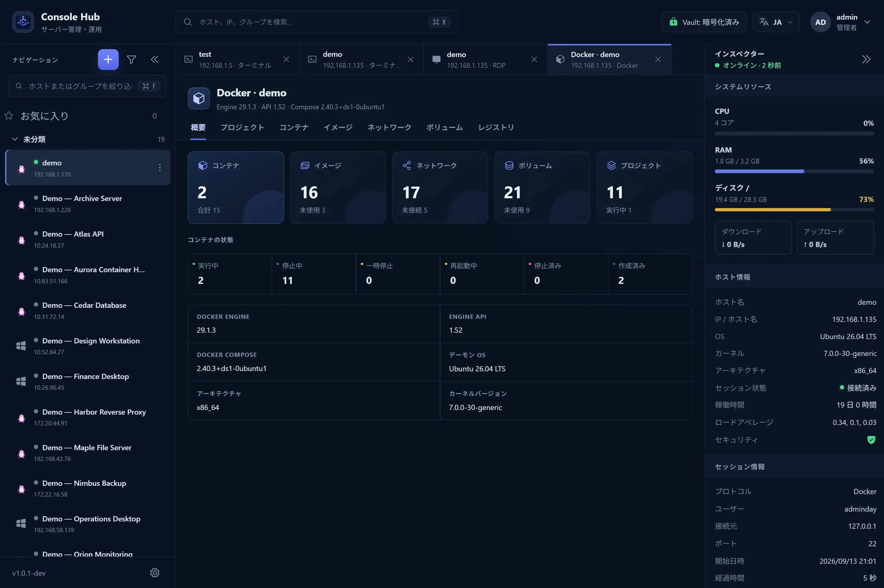Close the demo RDP tab
This screenshot has width=884, height=588.
click(x=534, y=59)
